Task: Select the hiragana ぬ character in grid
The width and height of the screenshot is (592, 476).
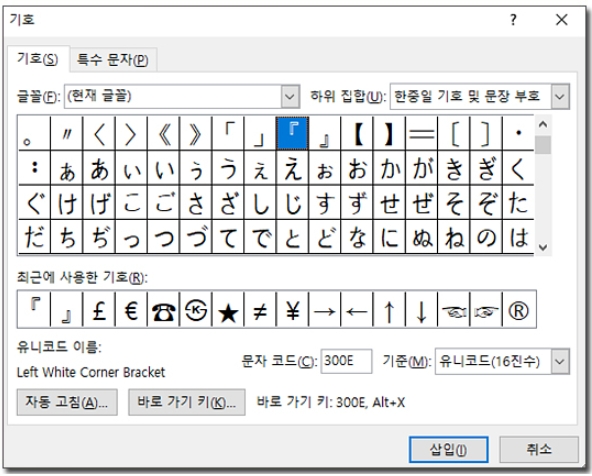Action: point(421,237)
